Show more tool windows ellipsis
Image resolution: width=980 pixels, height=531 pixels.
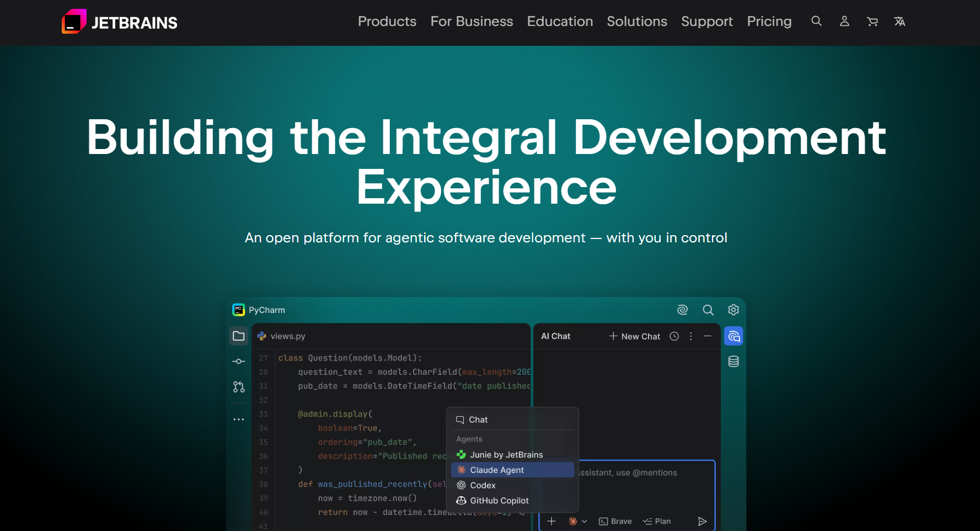[239, 420]
